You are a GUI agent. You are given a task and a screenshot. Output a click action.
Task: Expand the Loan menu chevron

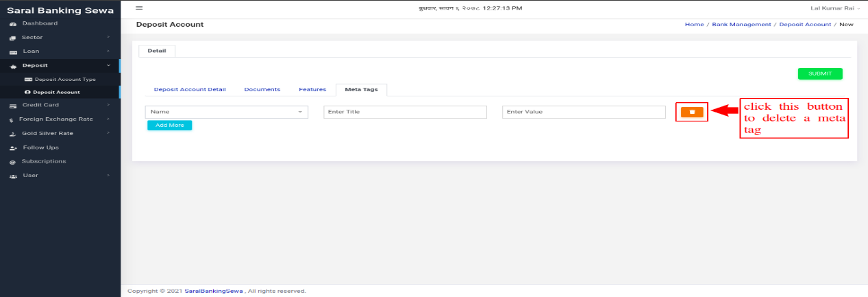pos(108,51)
